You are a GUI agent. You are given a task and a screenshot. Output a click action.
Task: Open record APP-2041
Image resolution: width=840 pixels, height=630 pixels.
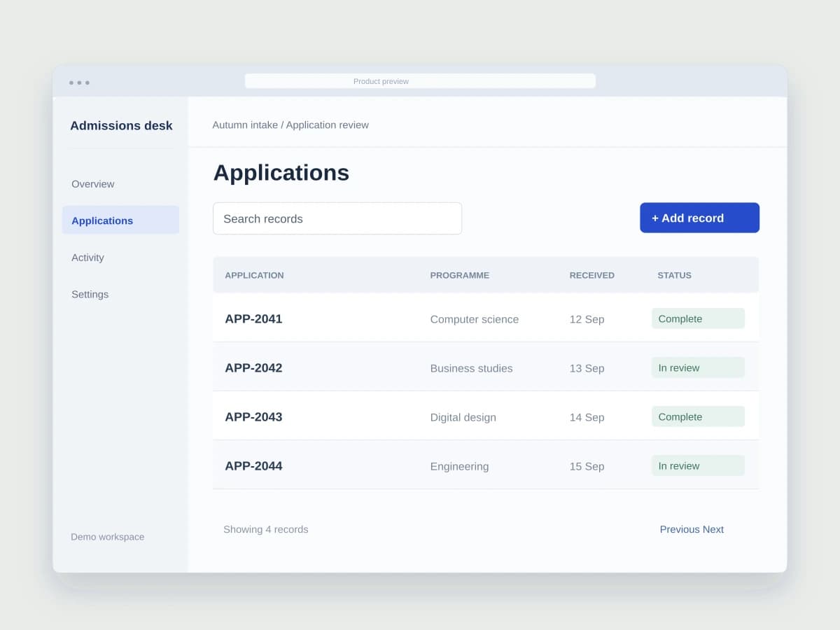253,318
